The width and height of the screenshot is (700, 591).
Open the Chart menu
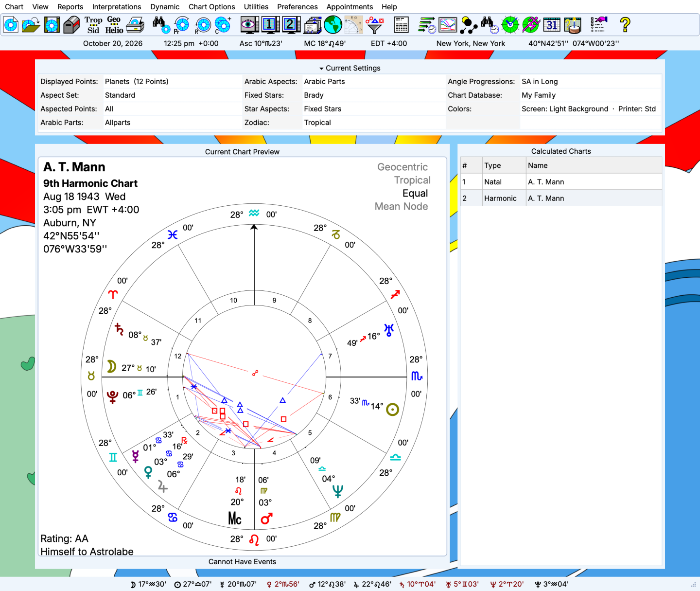[14, 7]
